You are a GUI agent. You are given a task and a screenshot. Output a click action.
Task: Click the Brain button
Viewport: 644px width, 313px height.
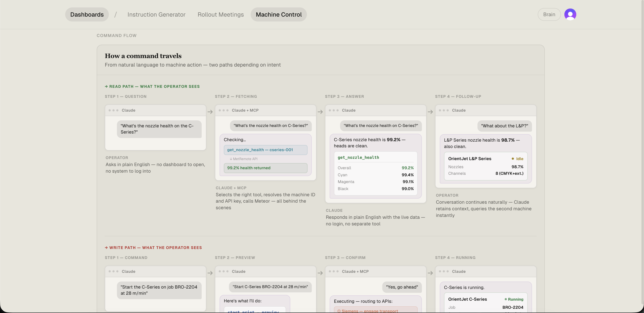click(549, 14)
